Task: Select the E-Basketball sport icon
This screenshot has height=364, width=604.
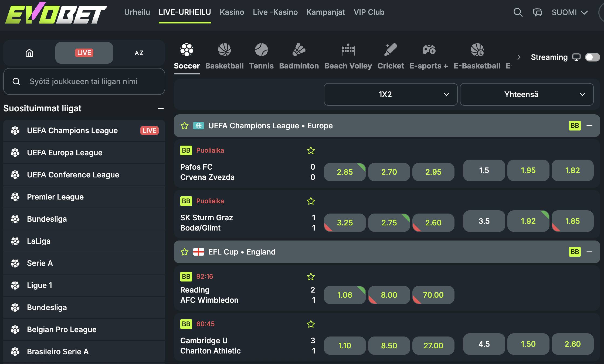Action: [x=477, y=50]
